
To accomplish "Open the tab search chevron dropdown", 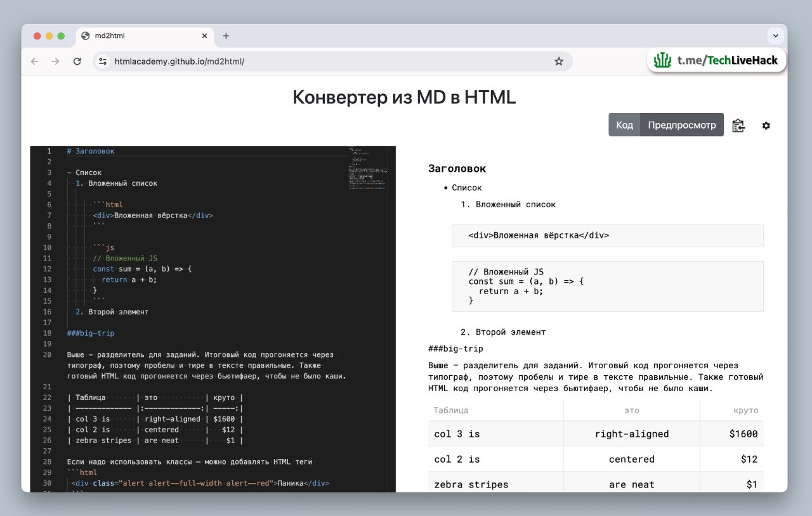I will click(x=776, y=36).
